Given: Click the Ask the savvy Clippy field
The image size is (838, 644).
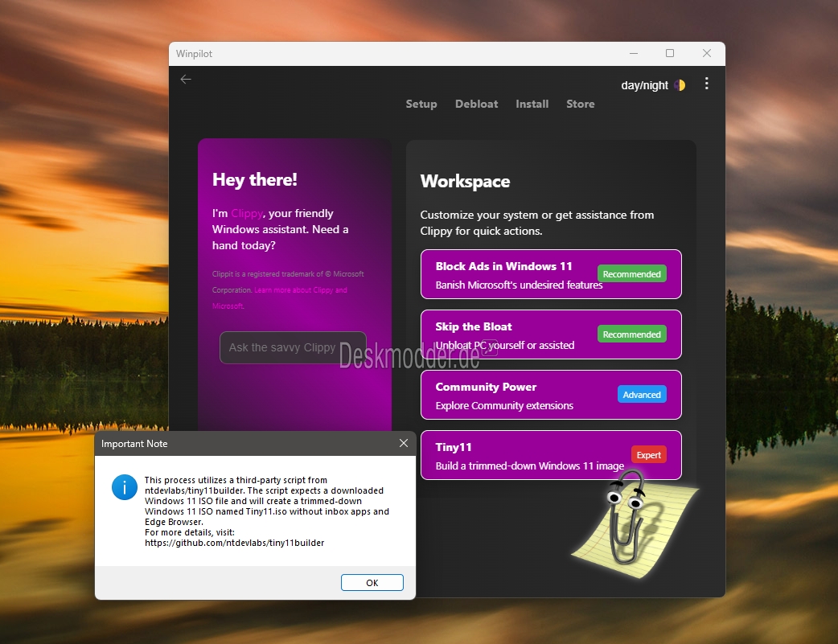Looking at the screenshot, I should [293, 347].
